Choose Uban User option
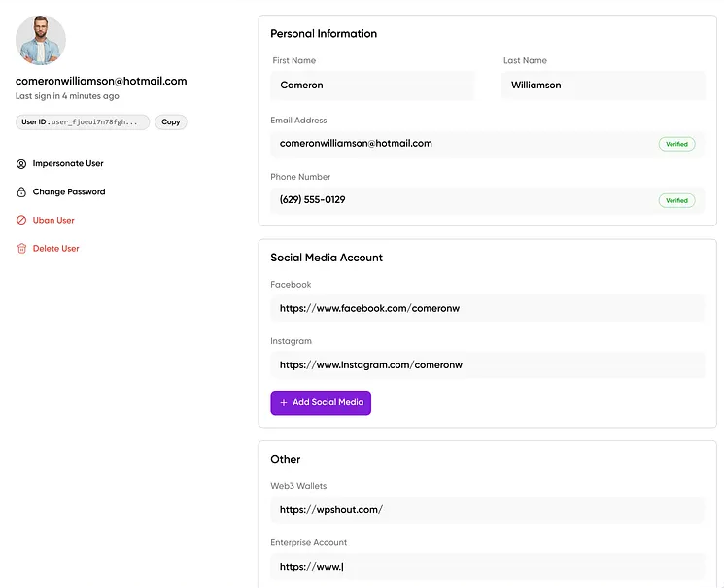Image resolution: width=724 pixels, height=588 pixels. [53, 221]
